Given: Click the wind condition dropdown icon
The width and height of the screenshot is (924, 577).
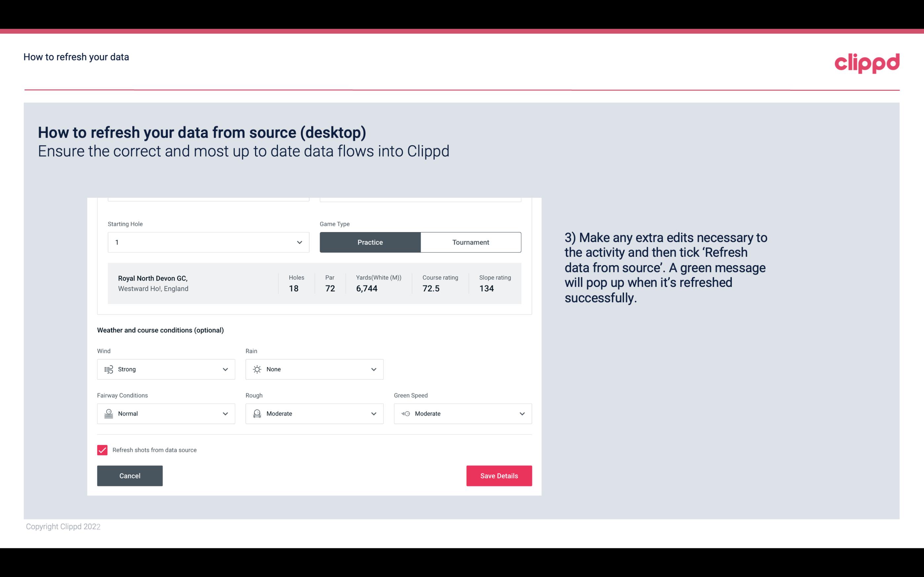Looking at the screenshot, I should click(x=225, y=369).
